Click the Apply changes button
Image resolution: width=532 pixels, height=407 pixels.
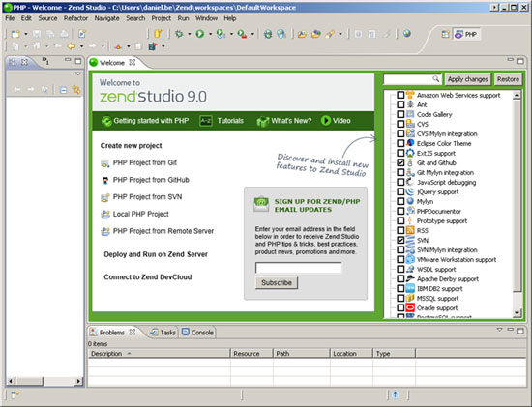pyautogui.click(x=467, y=79)
